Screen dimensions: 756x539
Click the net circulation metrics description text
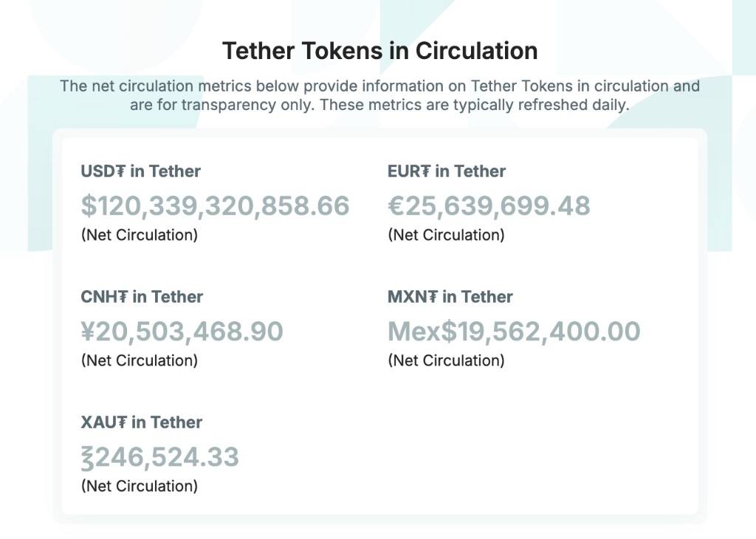click(379, 95)
